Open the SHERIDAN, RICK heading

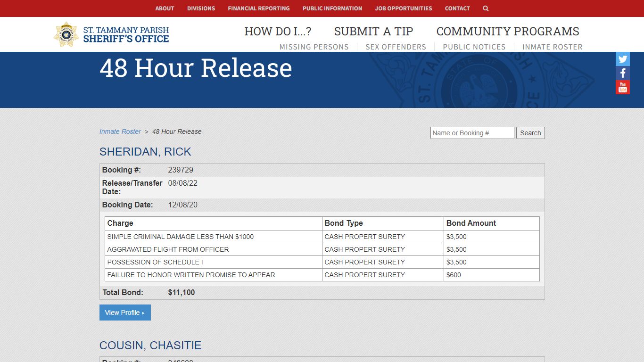tap(145, 152)
